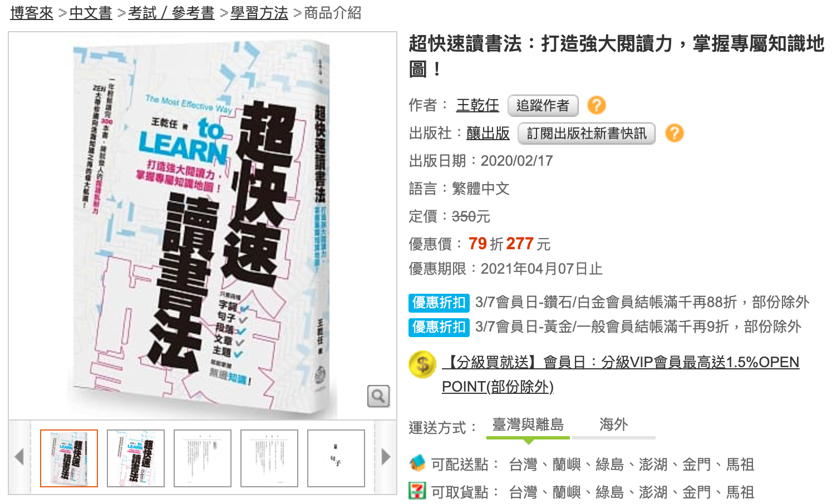Click orange help icon beside 訂閱出版社新書快訊
This screenshot has width=837, height=504.
coord(674,133)
